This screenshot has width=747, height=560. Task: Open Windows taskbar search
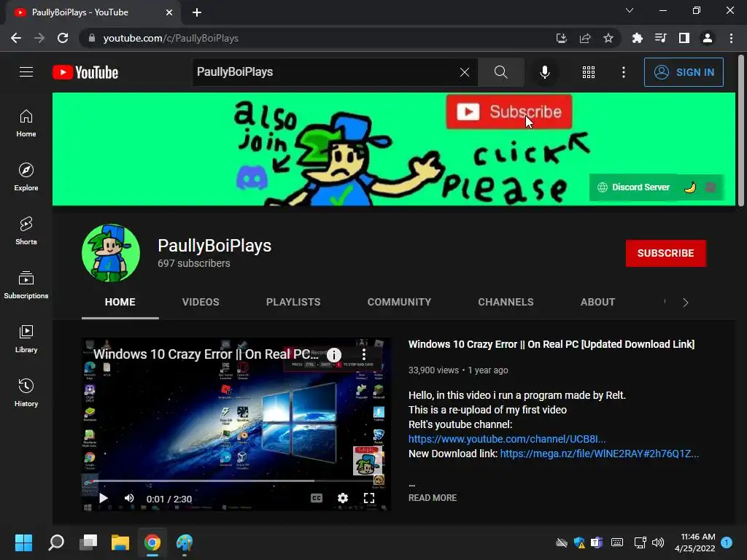click(x=56, y=542)
